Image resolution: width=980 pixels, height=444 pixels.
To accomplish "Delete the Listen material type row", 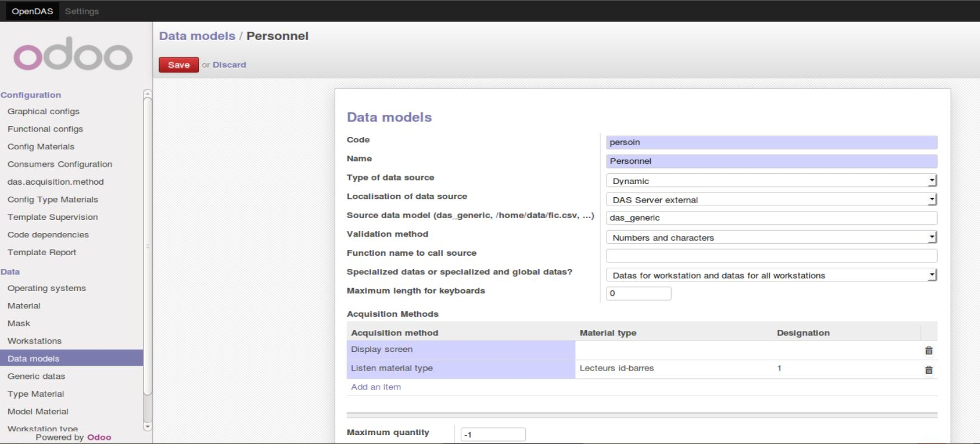I will [929, 370].
